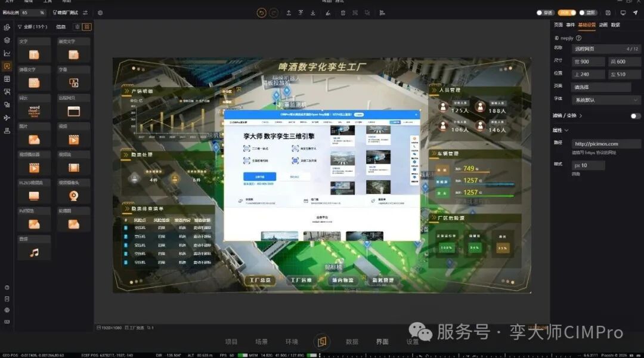Switch to the 数据 tab in right panel
644x358 pixels.
[615, 25]
